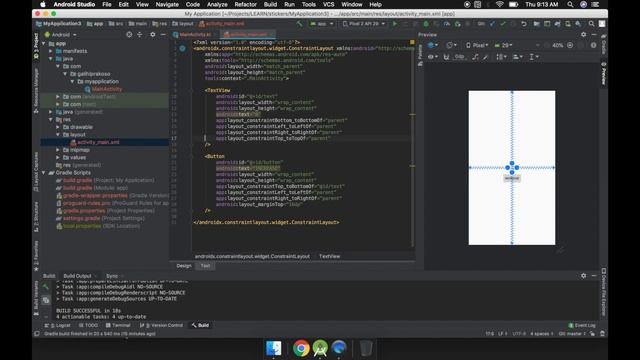Open the View Options eye dropdown

(432, 57)
